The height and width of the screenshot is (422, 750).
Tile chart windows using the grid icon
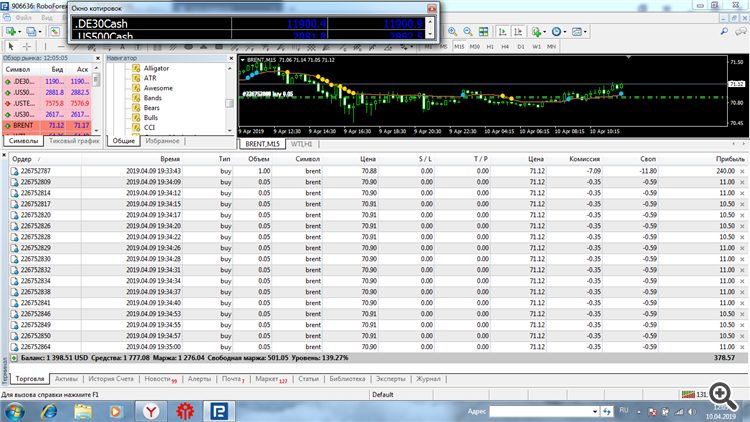[484, 32]
